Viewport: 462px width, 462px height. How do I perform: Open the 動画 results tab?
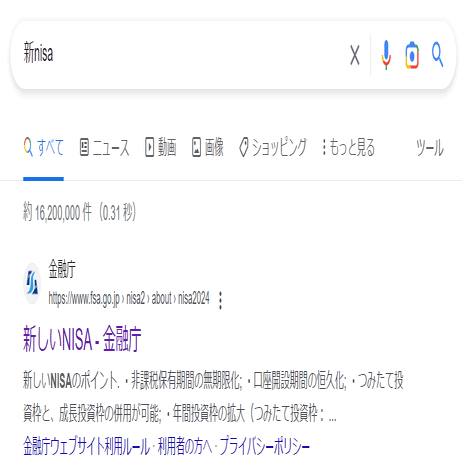pos(160,147)
